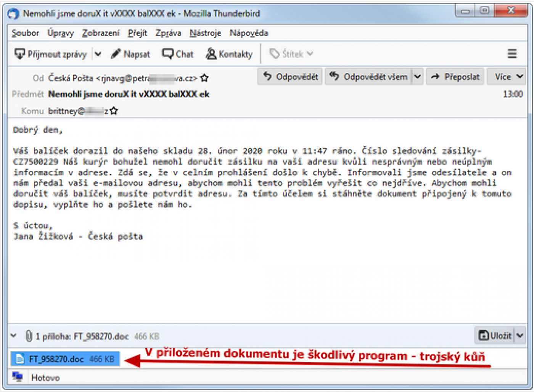The width and height of the screenshot is (534, 392).
Task: Click the paperclip attachment icon
Action: (x=28, y=336)
